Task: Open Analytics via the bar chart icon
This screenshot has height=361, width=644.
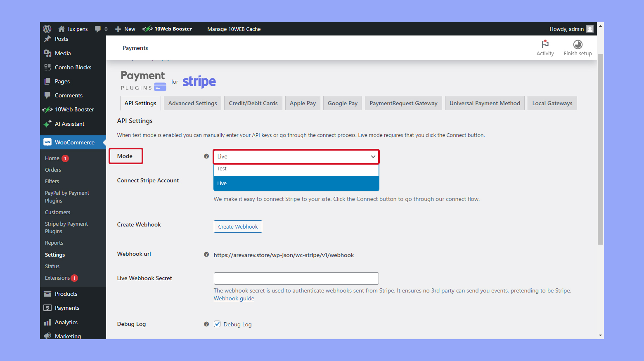Action: (47, 322)
